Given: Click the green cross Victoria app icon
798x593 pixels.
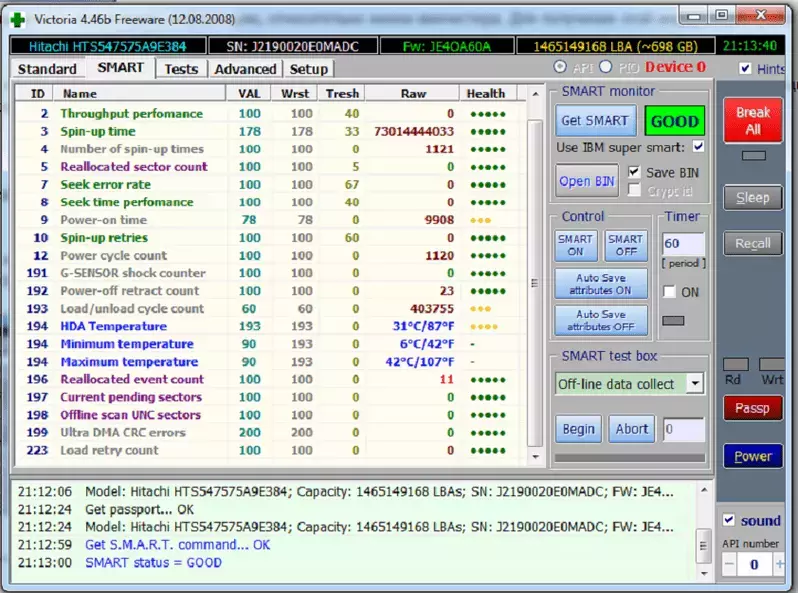Looking at the screenshot, I should [x=18, y=20].
